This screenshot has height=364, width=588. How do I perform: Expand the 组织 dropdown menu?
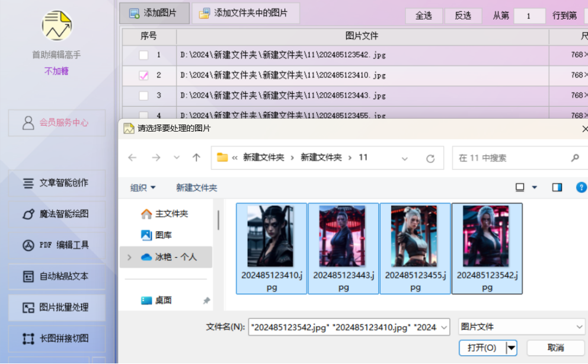pos(143,187)
